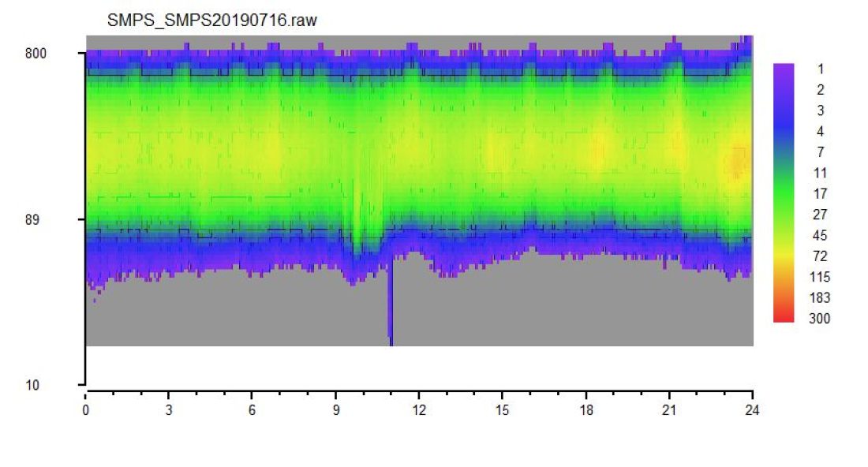Click the 89 label on the y-axis

pos(32,219)
